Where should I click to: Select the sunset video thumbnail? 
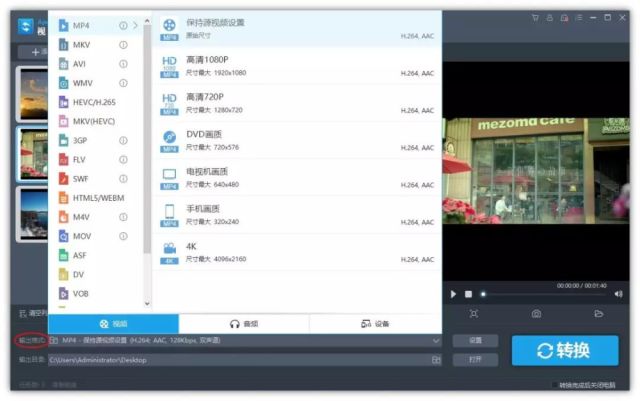[x=33, y=94]
